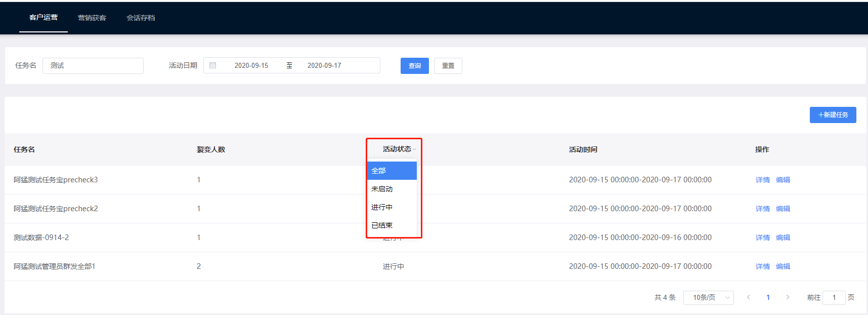
Task: Click the 查询 search button
Action: click(x=414, y=66)
